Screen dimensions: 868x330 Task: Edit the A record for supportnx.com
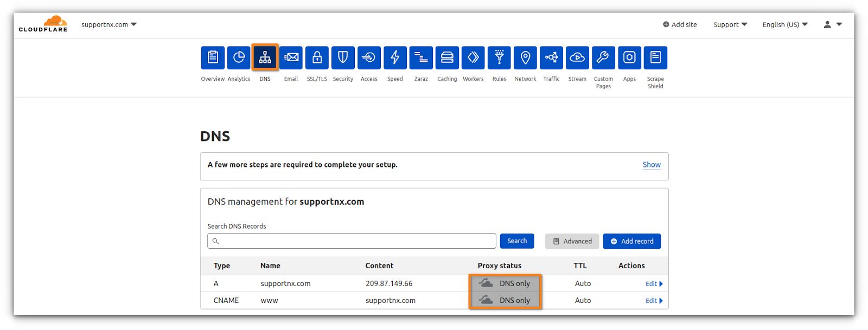point(654,284)
